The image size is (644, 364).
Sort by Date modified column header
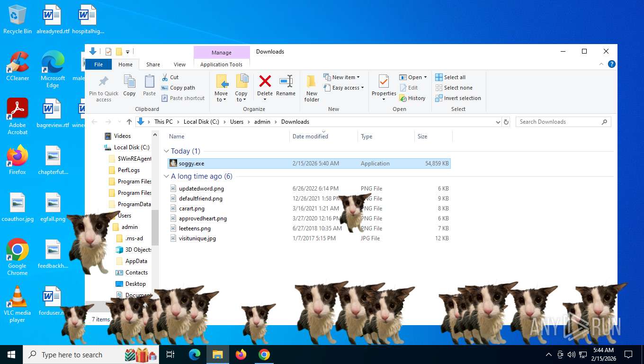click(x=323, y=136)
